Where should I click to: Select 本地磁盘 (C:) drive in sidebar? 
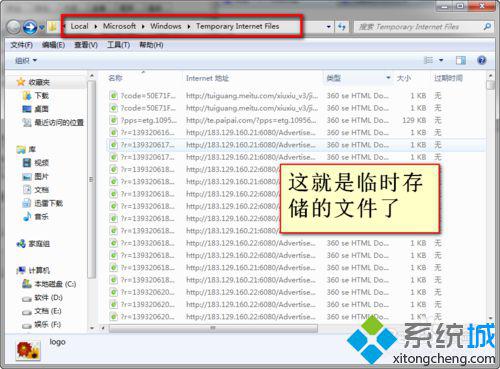coord(49,284)
